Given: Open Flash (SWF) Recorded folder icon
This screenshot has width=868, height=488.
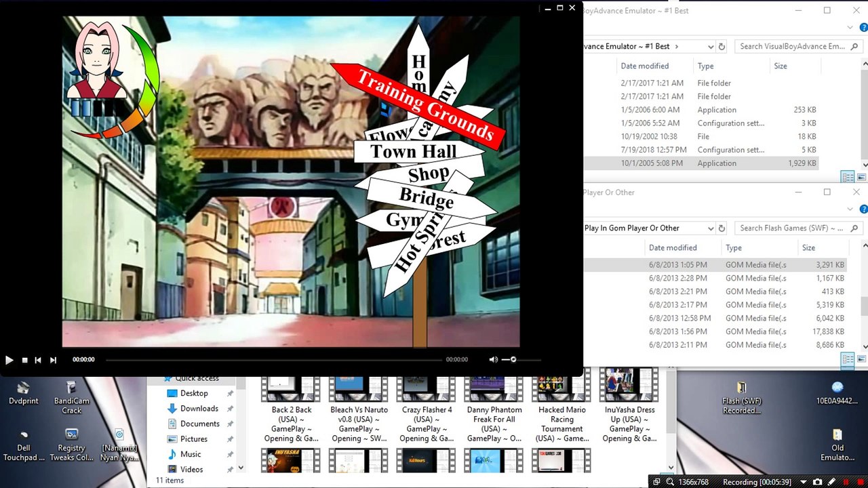Looking at the screenshot, I should tap(741, 398).
